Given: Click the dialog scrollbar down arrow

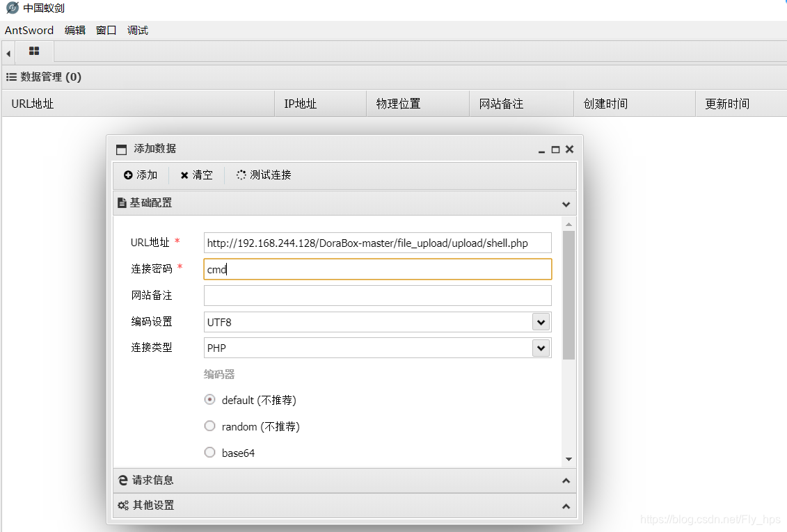Looking at the screenshot, I should point(569,459).
